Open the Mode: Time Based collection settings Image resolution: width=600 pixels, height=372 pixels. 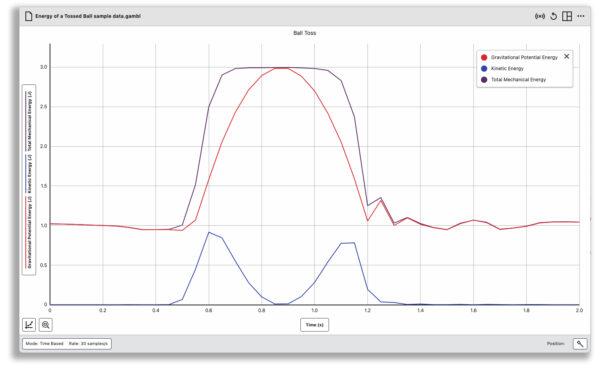(x=67, y=344)
